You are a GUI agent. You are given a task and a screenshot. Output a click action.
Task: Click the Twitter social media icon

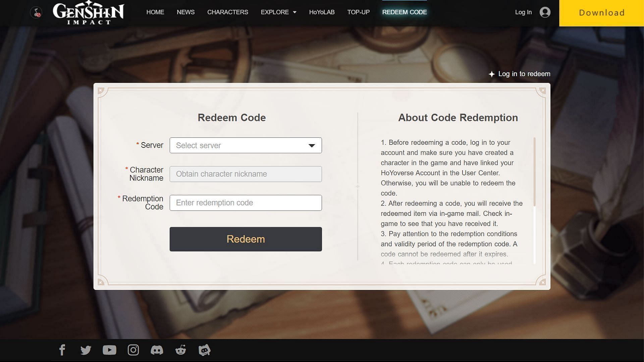(86, 350)
